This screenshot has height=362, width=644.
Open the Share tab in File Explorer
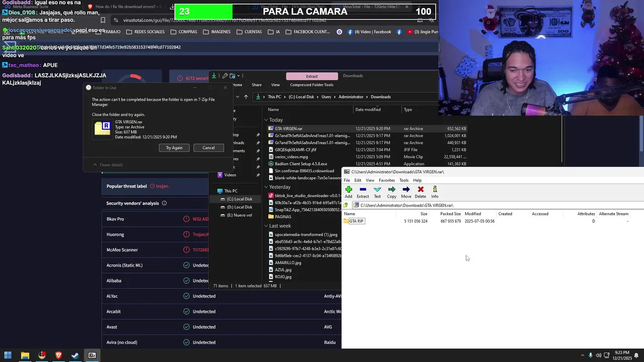click(257, 85)
